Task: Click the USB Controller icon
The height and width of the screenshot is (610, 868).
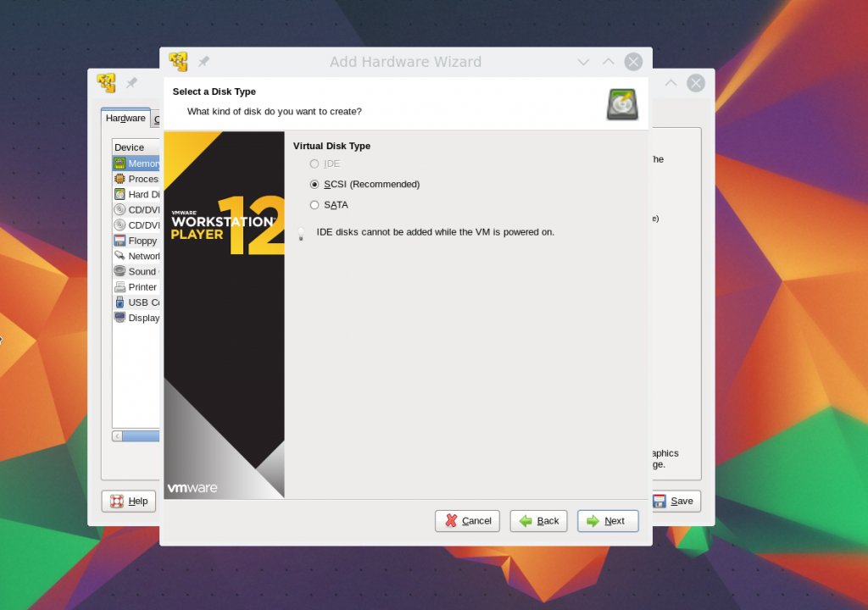Action: pos(120,302)
